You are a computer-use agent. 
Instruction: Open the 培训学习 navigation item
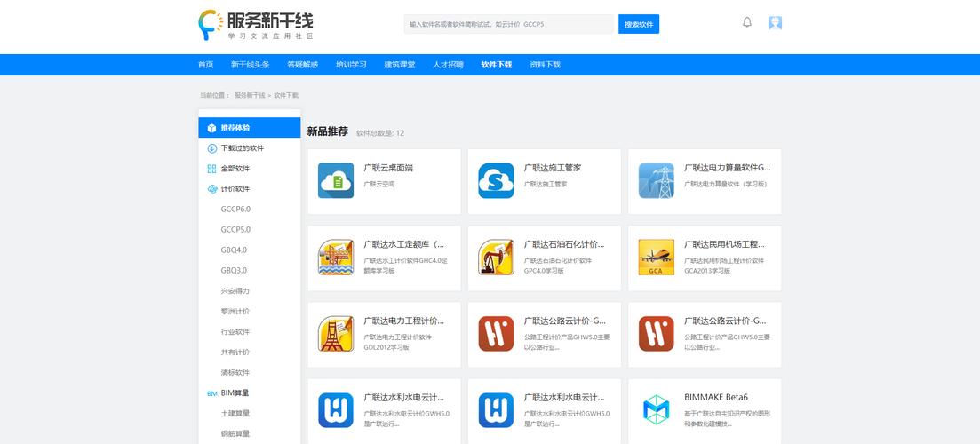pyautogui.click(x=351, y=64)
